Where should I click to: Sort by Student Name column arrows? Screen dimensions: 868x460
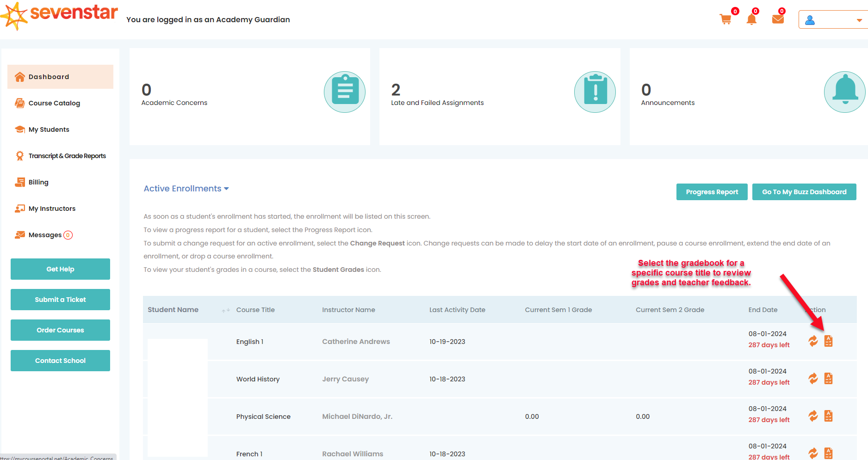click(226, 310)
